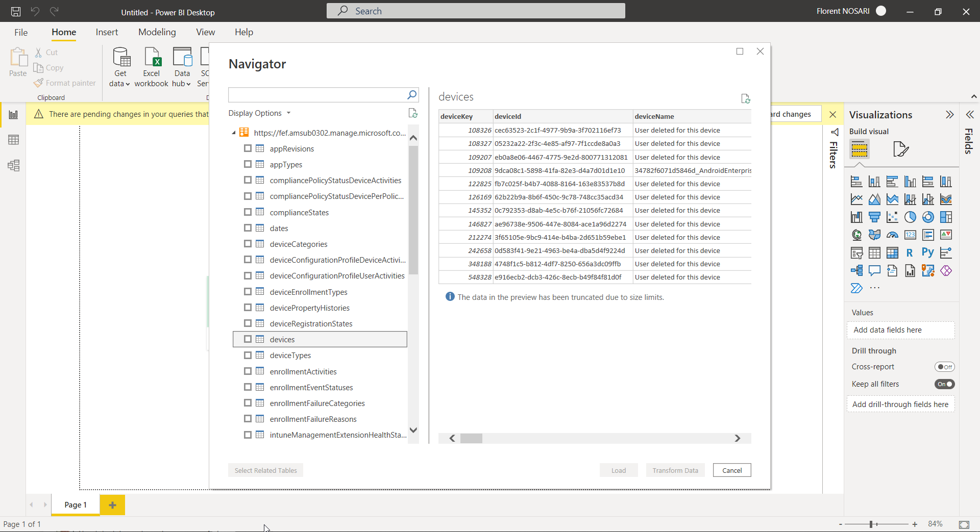The image size is (980, 532).
Task: Insert an R script visual
Action: [909, 252]
